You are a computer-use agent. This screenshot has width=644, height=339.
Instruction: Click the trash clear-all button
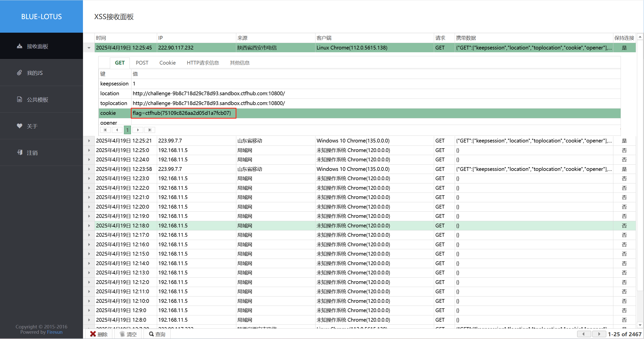click(x=128, y=334)
